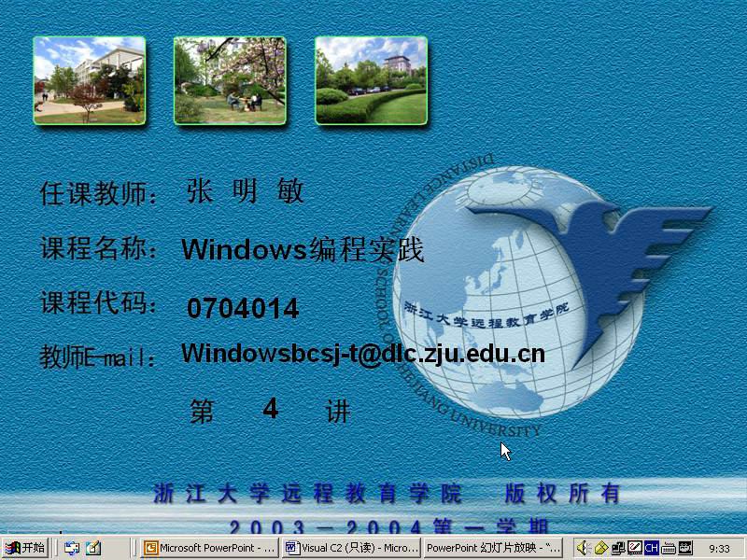The image size is (747, 560).
Task: Click the label 任课教师
Action: click(98, 194)
